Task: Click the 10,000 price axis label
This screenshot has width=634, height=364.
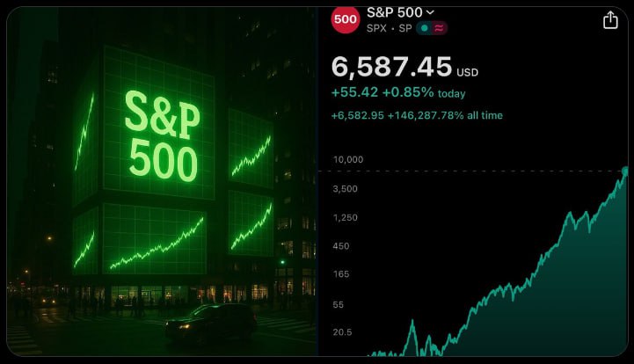Action: click(348, 160)
